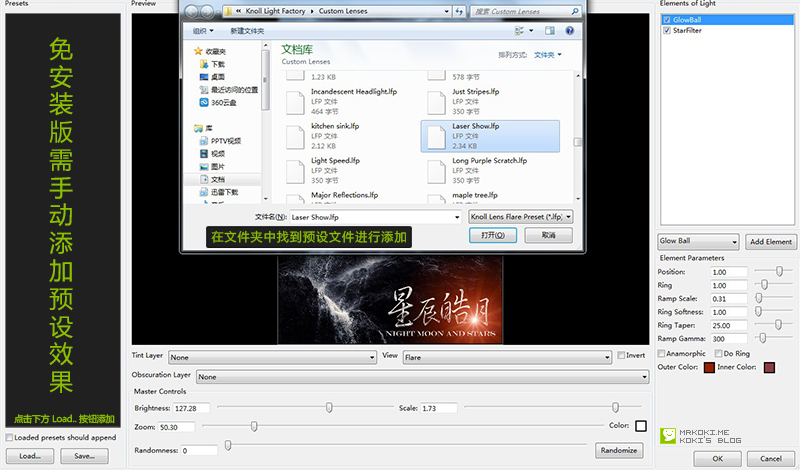Open 360 cloud drive in sidebar

pos(218,102)
